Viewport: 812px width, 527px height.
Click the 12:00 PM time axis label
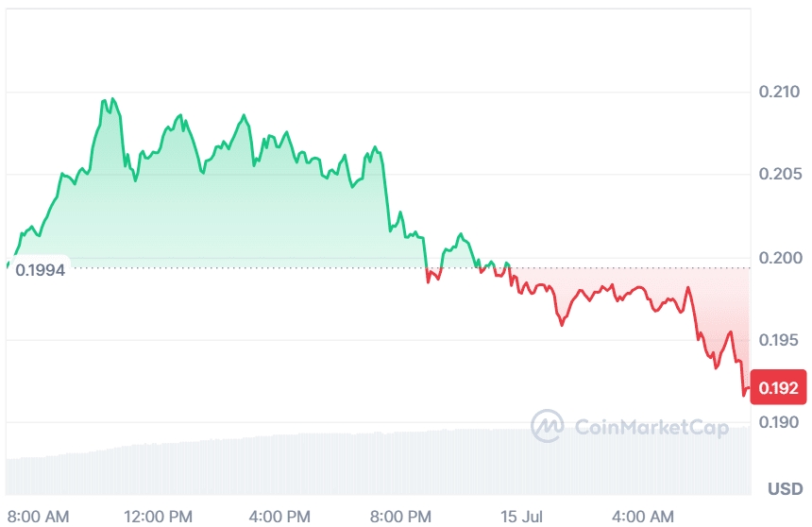[x=159, y=517]
